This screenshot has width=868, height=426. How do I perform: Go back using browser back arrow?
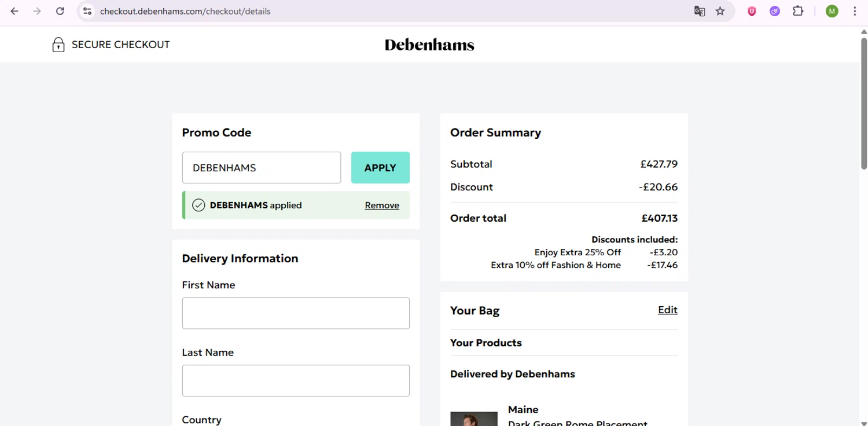14,11
